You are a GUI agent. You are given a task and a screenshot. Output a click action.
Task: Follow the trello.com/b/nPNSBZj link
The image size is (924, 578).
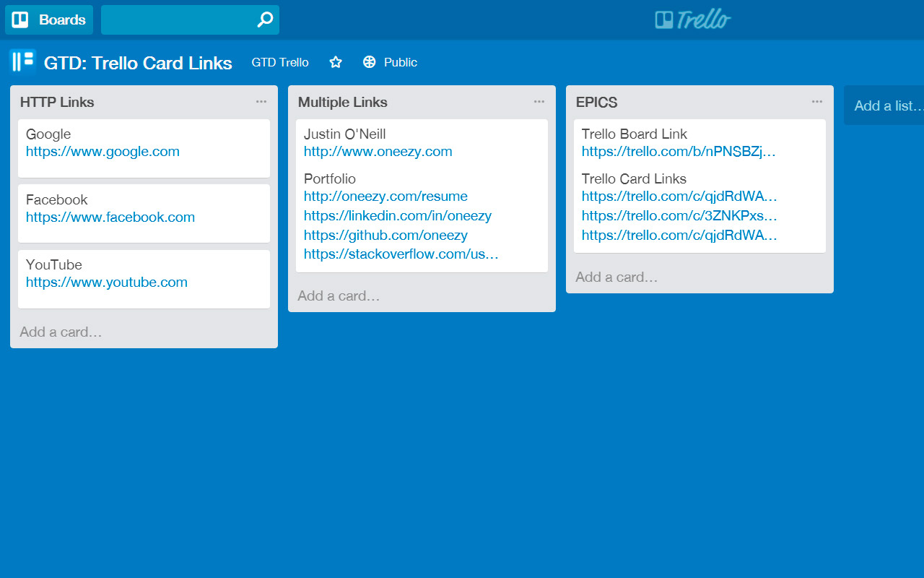pyautogui.click(x=679, y=152)
